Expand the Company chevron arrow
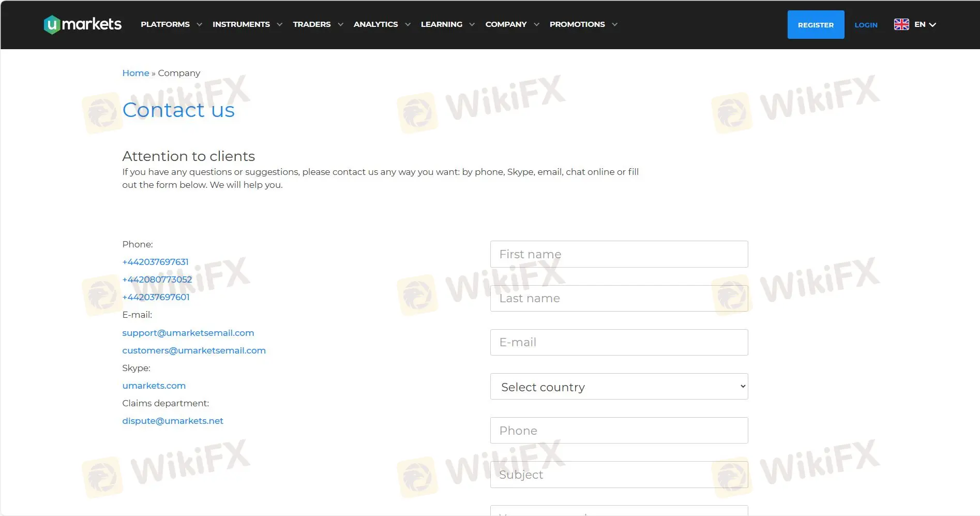The height and width of the screenshot is (516, 980). coord(536,24)
